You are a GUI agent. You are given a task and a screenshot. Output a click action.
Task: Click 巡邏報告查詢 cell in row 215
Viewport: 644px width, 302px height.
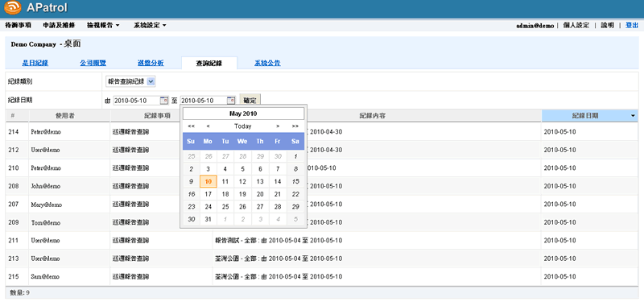tap(130, 276)
